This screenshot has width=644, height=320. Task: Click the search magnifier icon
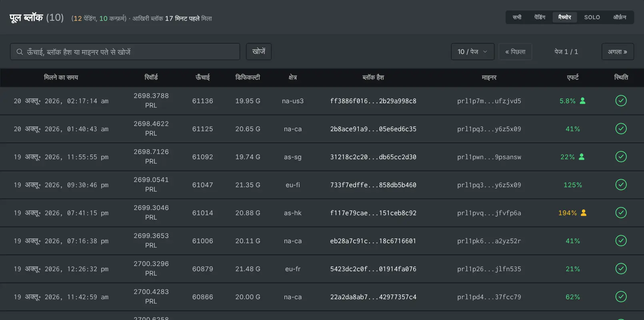(x=19, y=52)
